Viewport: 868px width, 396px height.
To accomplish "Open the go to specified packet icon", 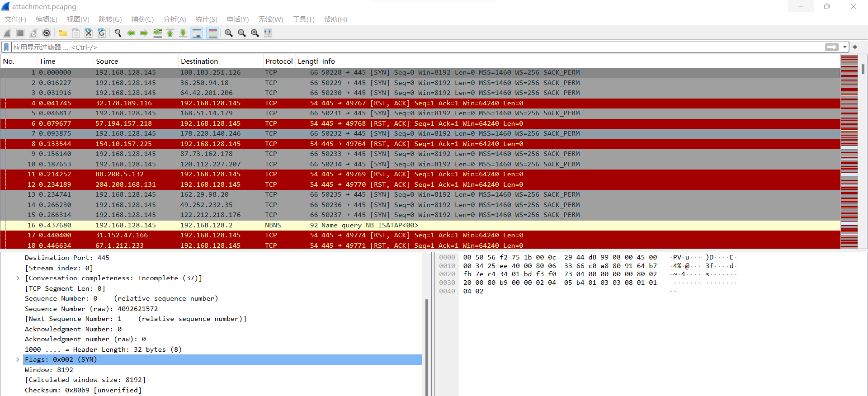I will pos(157,33).
